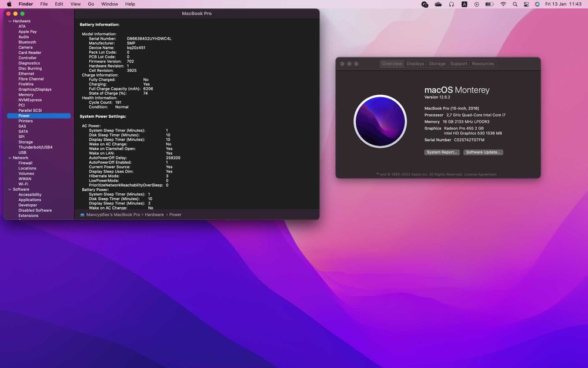The height and width of the screenshot is (368, 588).
Task: Open the Go menu
Action: tap(91, 4)
